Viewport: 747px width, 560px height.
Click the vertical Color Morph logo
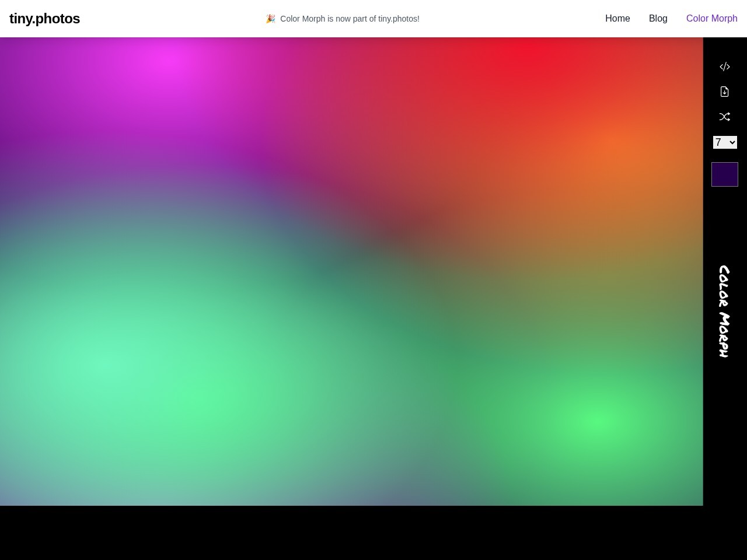tap(724, 311)
